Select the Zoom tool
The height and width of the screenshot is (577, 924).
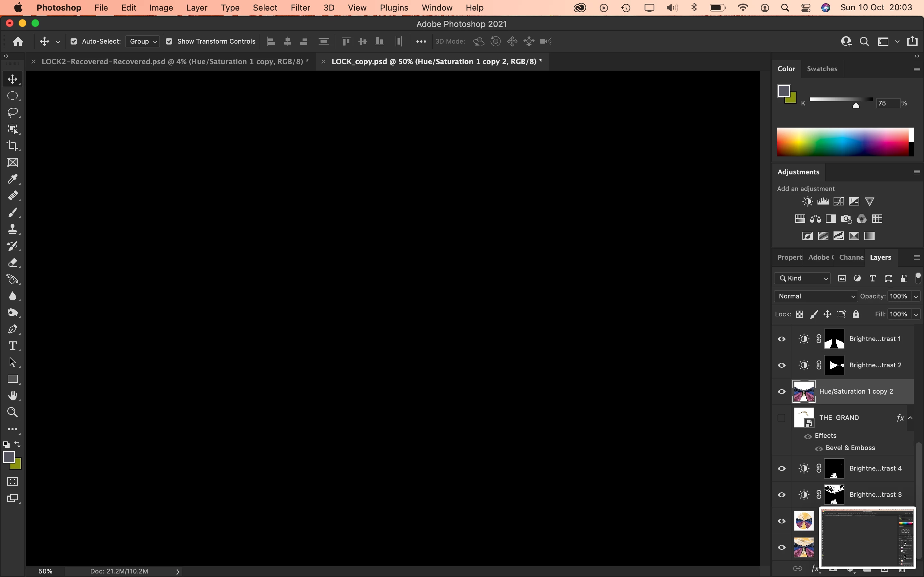pos(13,413)
